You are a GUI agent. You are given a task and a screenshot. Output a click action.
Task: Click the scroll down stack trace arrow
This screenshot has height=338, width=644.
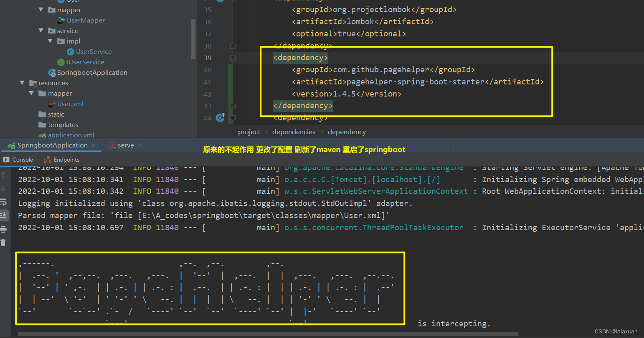click(x=3, y=188)
